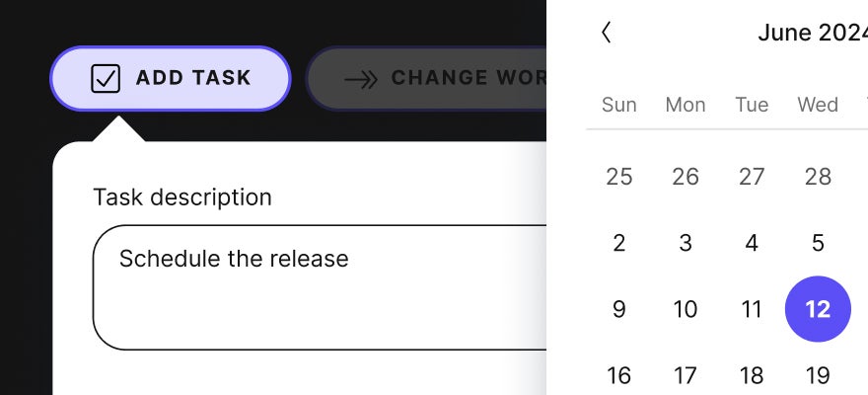The height and width of the screenshot is (395, 868).
Task: Select June 5 under Wed
Action: pos(817,243)
